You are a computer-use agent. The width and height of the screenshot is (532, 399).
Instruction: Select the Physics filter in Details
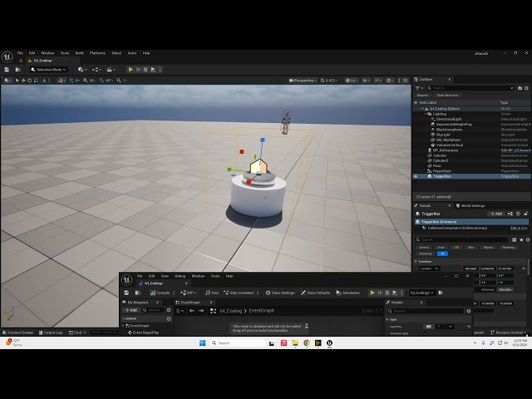click(x=488, y=248)
